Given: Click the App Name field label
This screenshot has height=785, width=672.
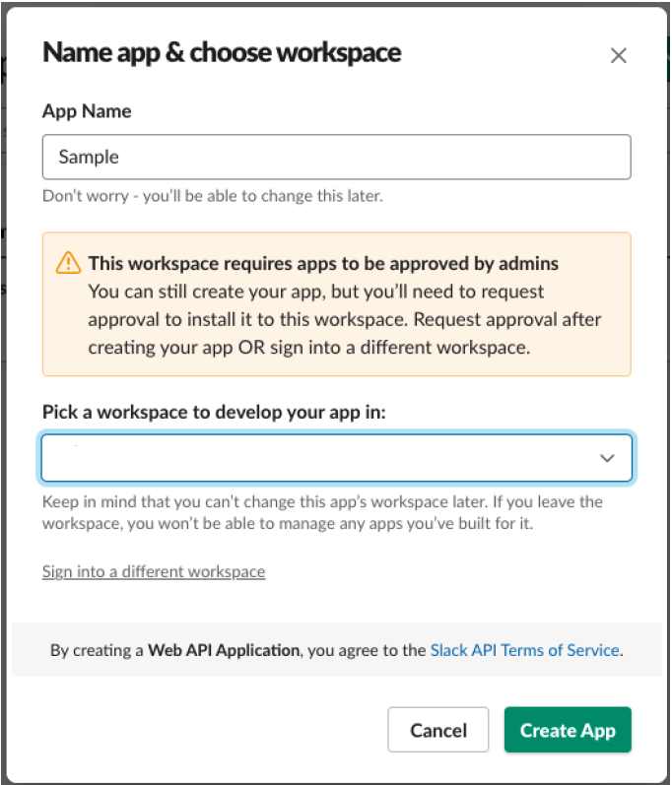Looking at the screenshot, I should click(87, 111).
